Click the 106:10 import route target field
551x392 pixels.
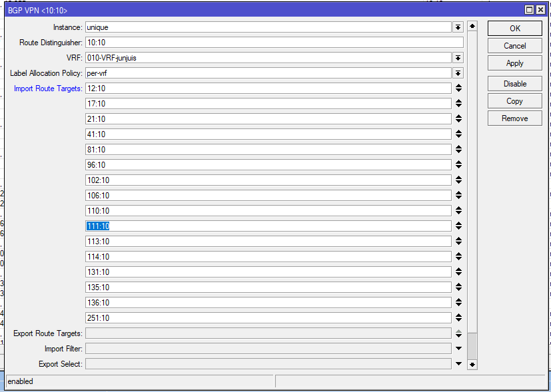(x=269, y=196)
